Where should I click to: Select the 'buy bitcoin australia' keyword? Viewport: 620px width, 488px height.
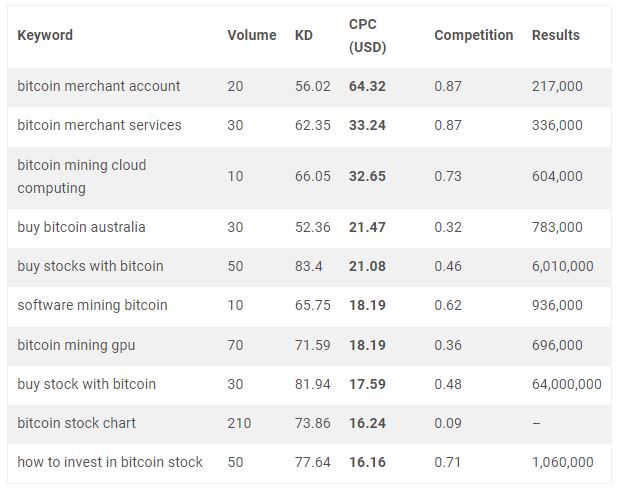(x=81, y=227)
